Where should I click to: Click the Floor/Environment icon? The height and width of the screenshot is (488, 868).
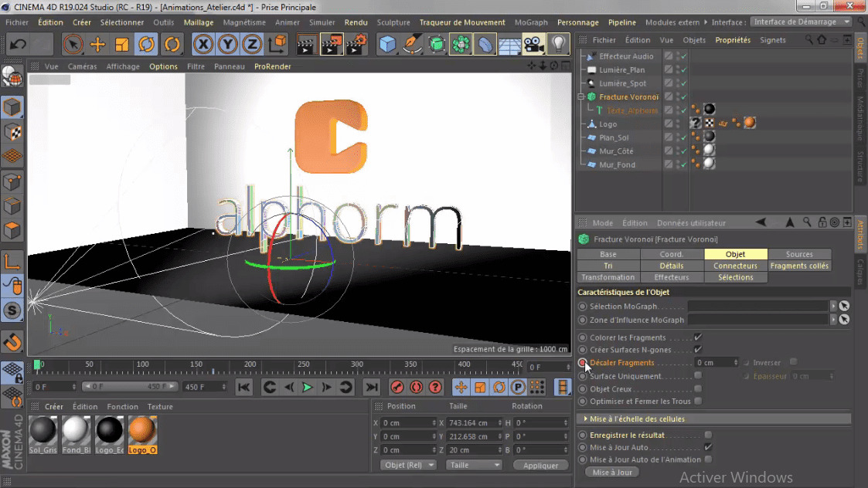(x=509, y=44)
